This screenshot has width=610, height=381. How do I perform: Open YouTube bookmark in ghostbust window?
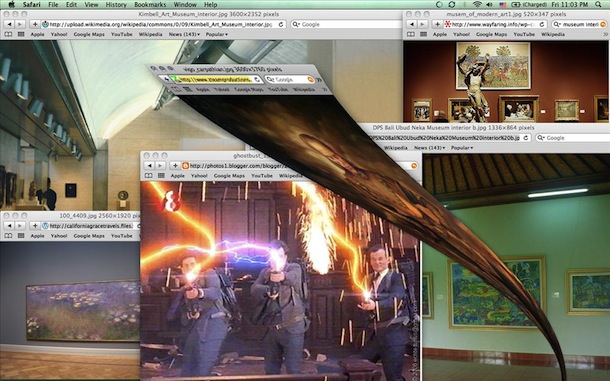pyautogui.click(x=262, y=176)
